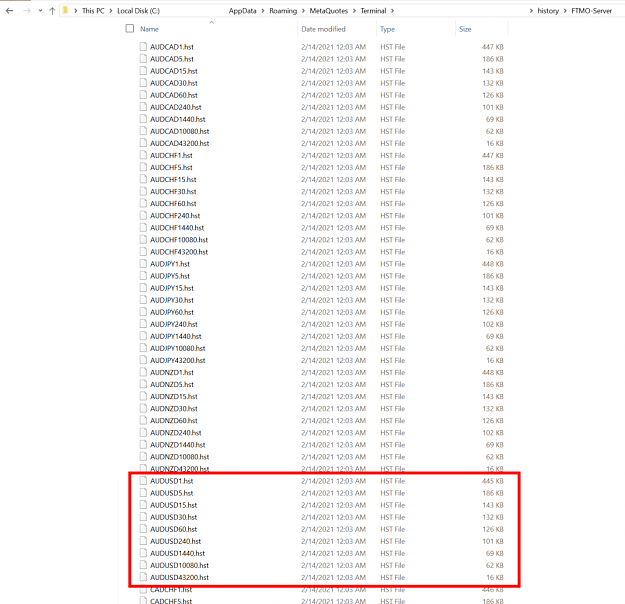Sort files by Name column
The height and width of the screenshot is (604, 625).
(149, 29)
